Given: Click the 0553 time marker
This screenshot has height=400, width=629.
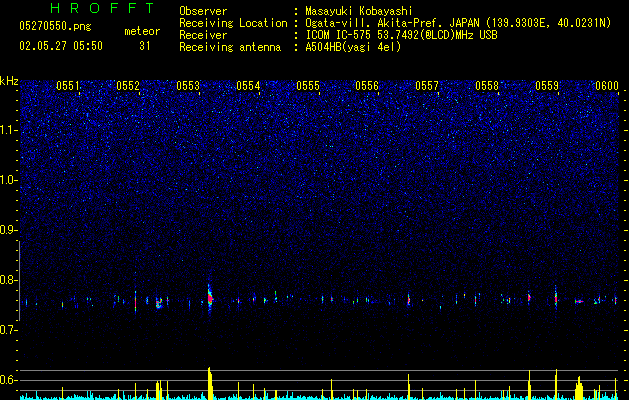Looking at the screenshot, I should point(188,86).
